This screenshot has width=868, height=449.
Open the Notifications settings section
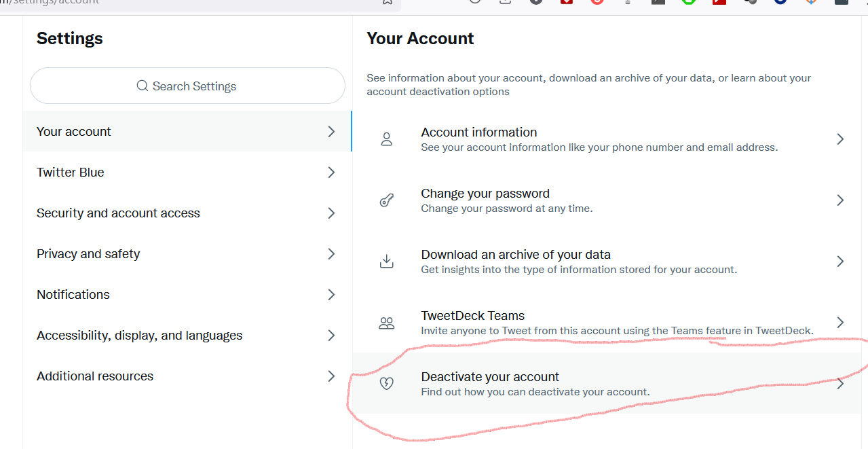coord(73,295)
